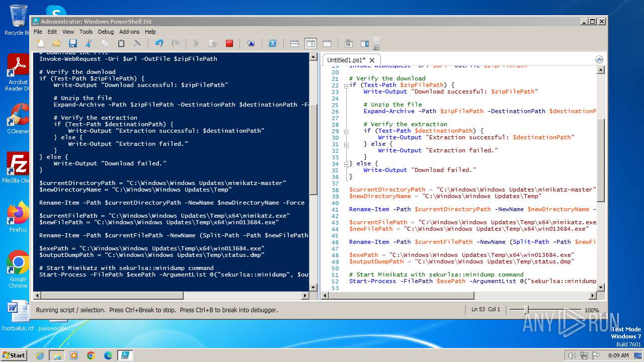This screenshot has width=644, height=362.
Task: Click Start-Process line 52 in script pane
Action: coord(472,281)
